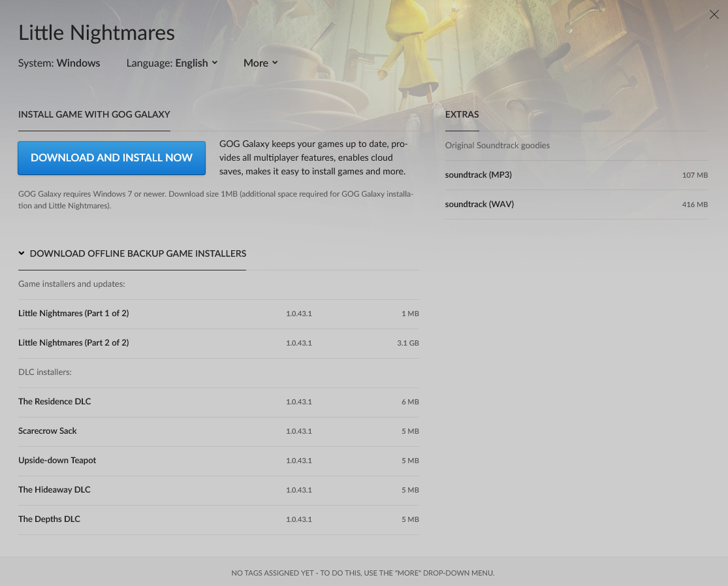Click the 6 MB size of The Residence DLC
This screenshot has height=586, width=728.
pyautogui.click(x=410, y=402)
